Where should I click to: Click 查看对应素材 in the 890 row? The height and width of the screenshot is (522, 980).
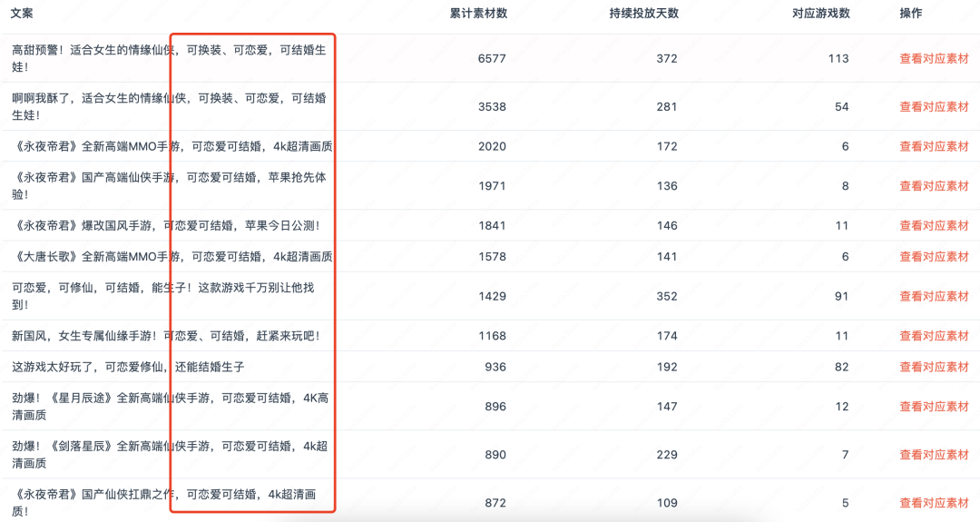click(x=934, y=455)
